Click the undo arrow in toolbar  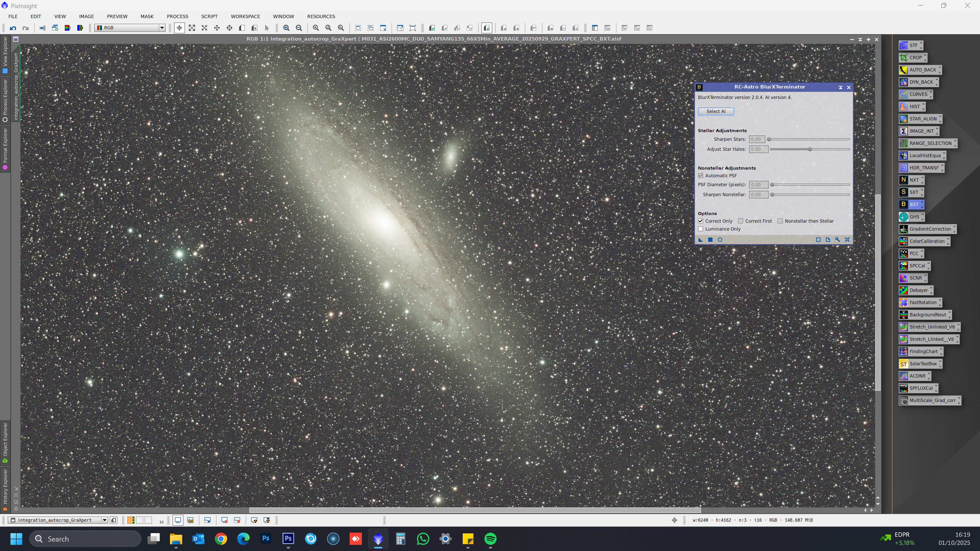click(13, 28)
